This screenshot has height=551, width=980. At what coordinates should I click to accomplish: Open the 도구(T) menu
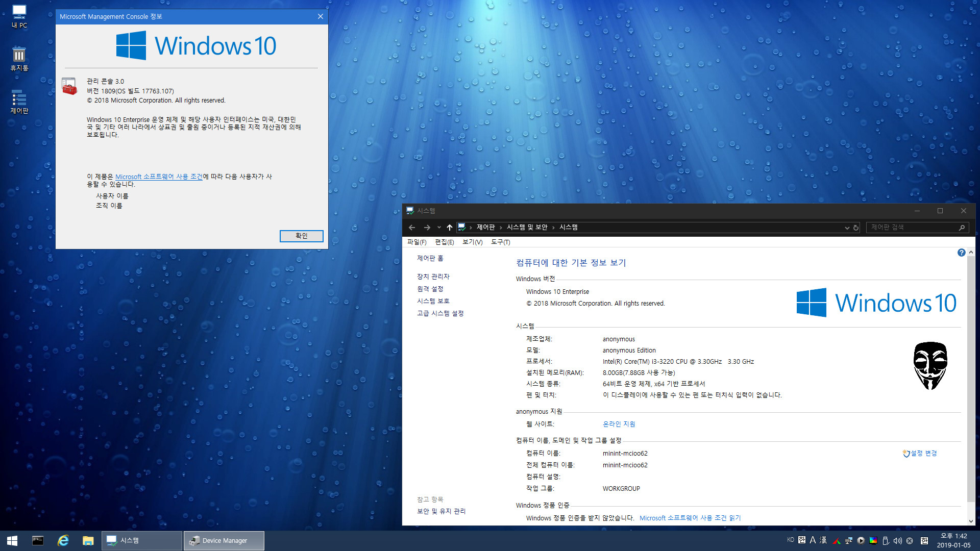click(500, 242)
